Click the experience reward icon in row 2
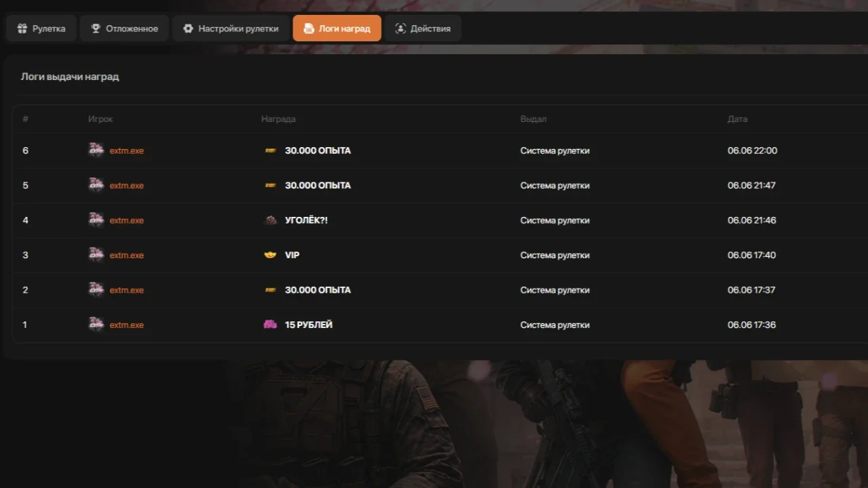This screenshot has width=868, height=488. click(x=270, y=289)
